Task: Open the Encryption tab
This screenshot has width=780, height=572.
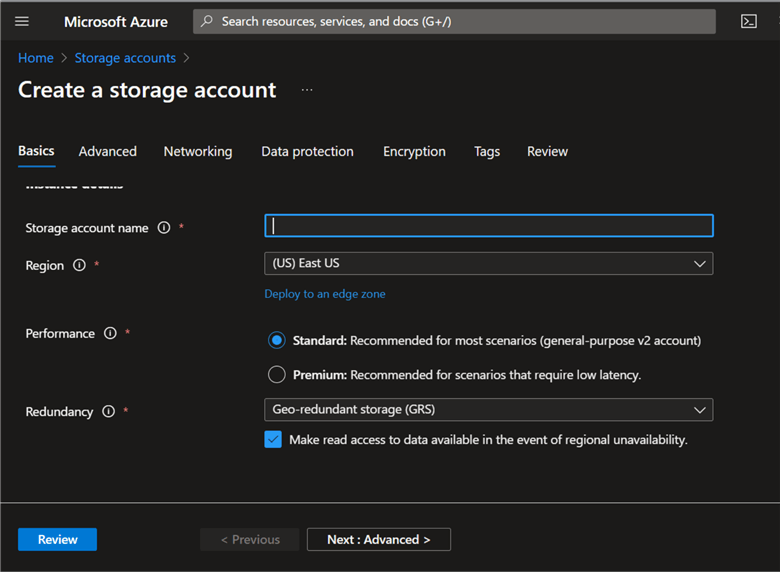Action: coord(414,152)
